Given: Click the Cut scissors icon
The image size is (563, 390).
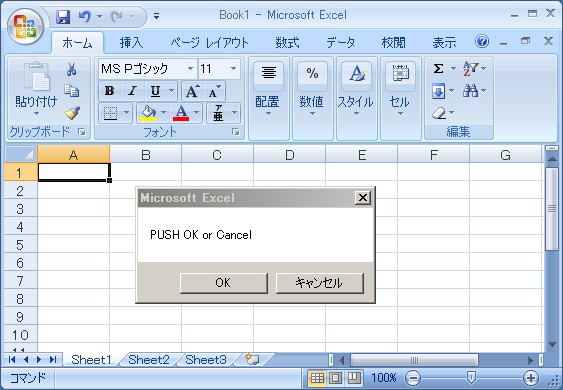Looking at the screenshot, I should (71, 69).
